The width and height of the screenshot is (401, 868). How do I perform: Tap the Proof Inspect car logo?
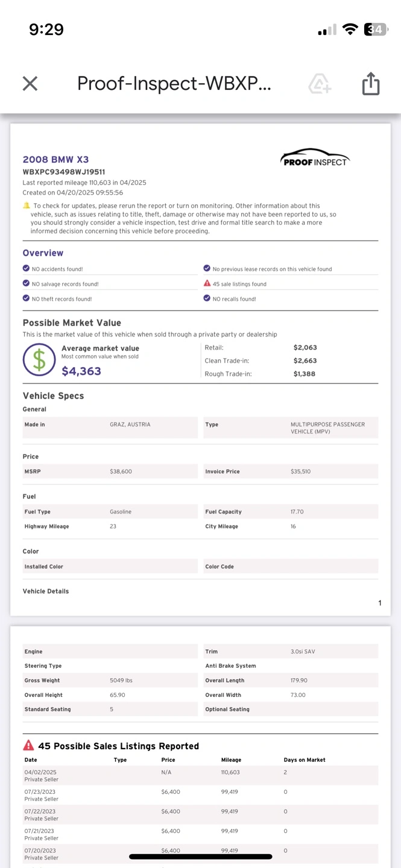pos(315,158)
